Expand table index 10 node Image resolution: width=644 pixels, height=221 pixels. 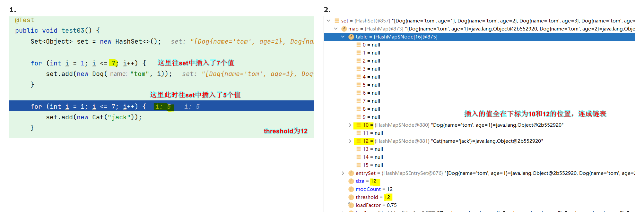350,125
